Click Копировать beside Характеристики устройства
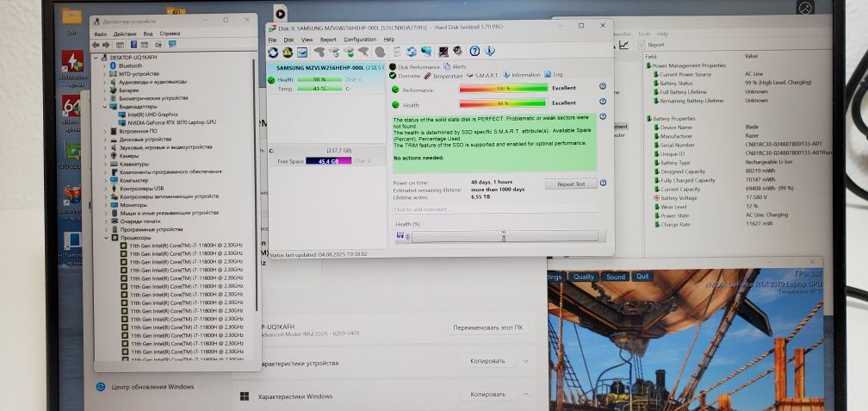The width and height of the screenshot is (868, 411). [487, 360]
